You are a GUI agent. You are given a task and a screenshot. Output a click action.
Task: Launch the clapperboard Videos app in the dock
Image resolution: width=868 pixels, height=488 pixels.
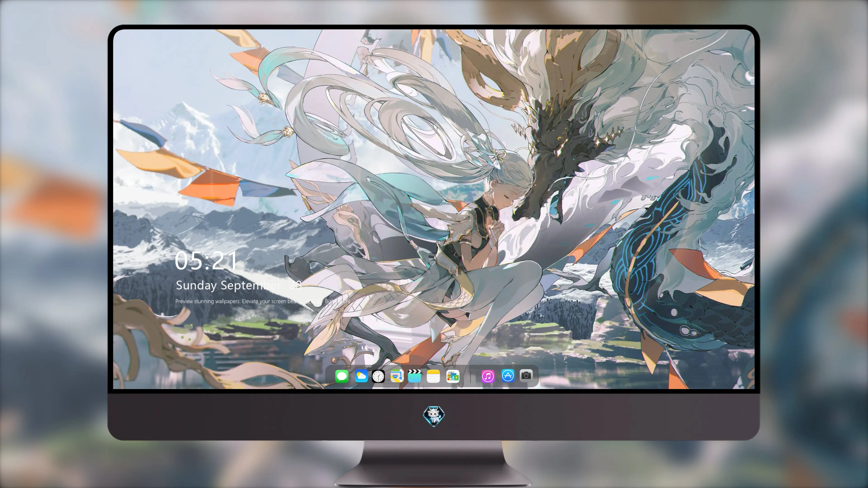tap(415, 376)
